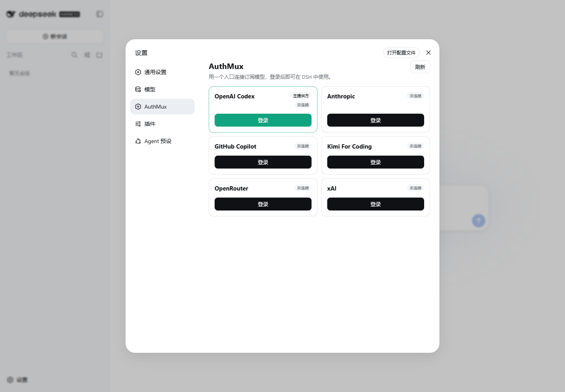The image size is (565, 392).
Task: Click the AuthMux page heading
Action: 226,66
